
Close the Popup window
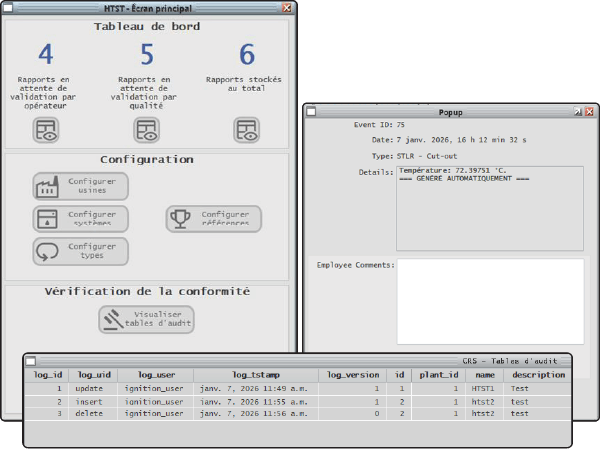(590, 112)
